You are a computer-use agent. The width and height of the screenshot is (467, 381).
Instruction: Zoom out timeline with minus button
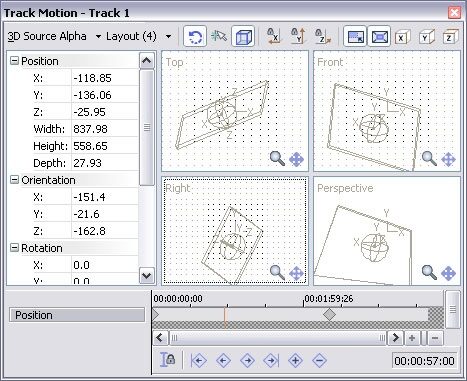[x=435, y=338]
